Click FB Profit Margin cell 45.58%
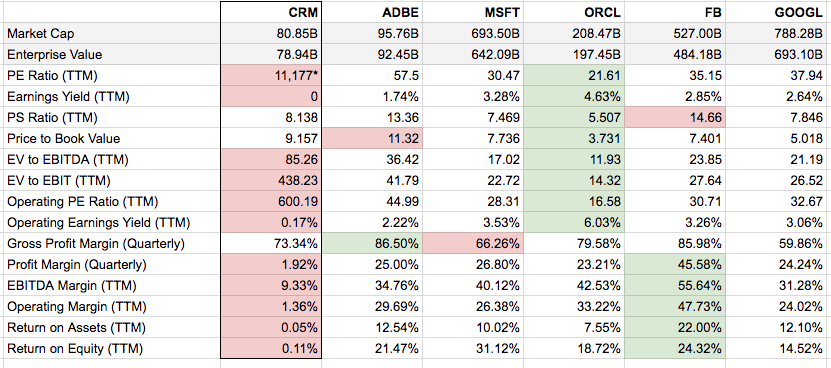This screenshot has width=831, height=368. pyautogui.click(x=675, y=265)
